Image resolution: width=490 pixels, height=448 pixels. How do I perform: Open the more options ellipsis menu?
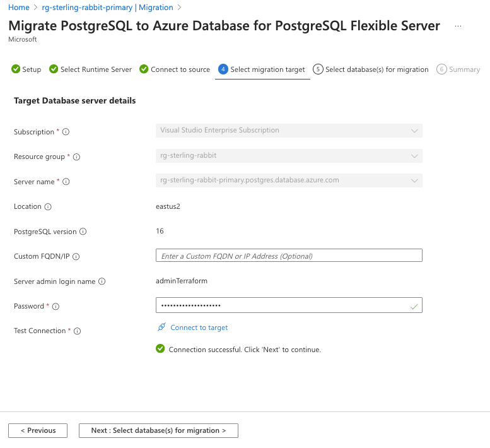point(458,27)
